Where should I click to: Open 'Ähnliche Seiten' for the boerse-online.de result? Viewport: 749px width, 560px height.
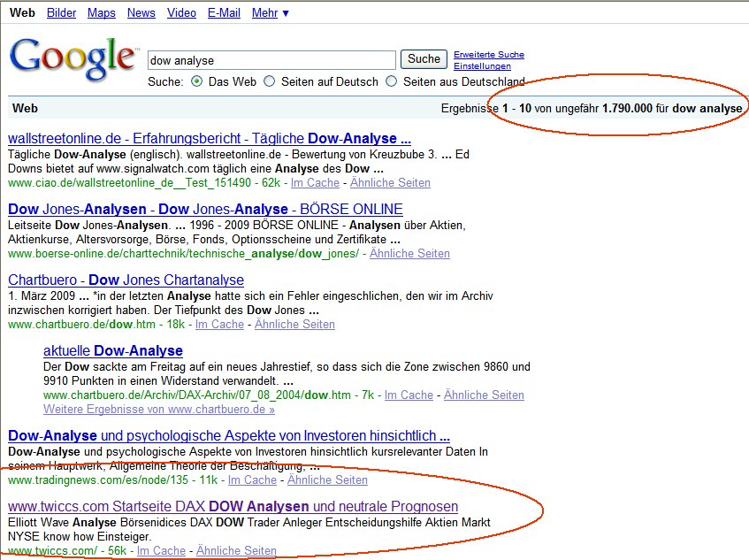(x=409, y=254)
